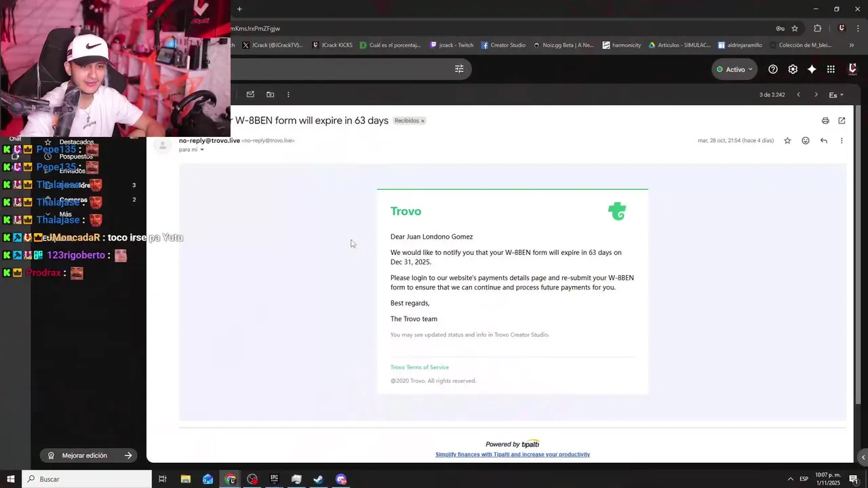This screenshot has width=868, height=488.
Task: Click ESP language indicator in taskbar
Action: coord(804,479)
